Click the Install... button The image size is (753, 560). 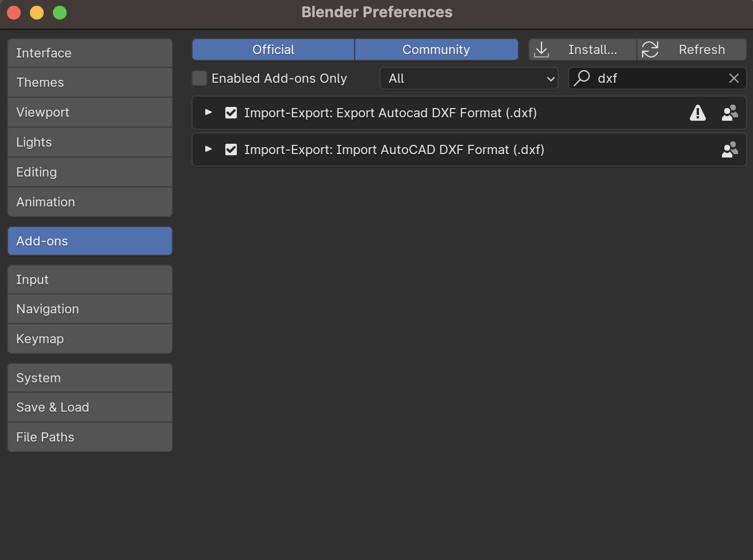tap(583, 49)
